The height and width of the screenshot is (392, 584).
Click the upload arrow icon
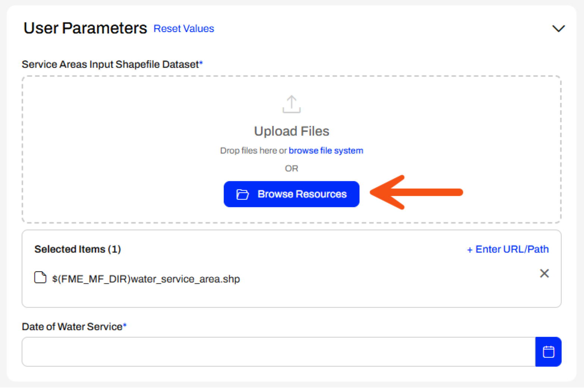click(x=292, y=104)
